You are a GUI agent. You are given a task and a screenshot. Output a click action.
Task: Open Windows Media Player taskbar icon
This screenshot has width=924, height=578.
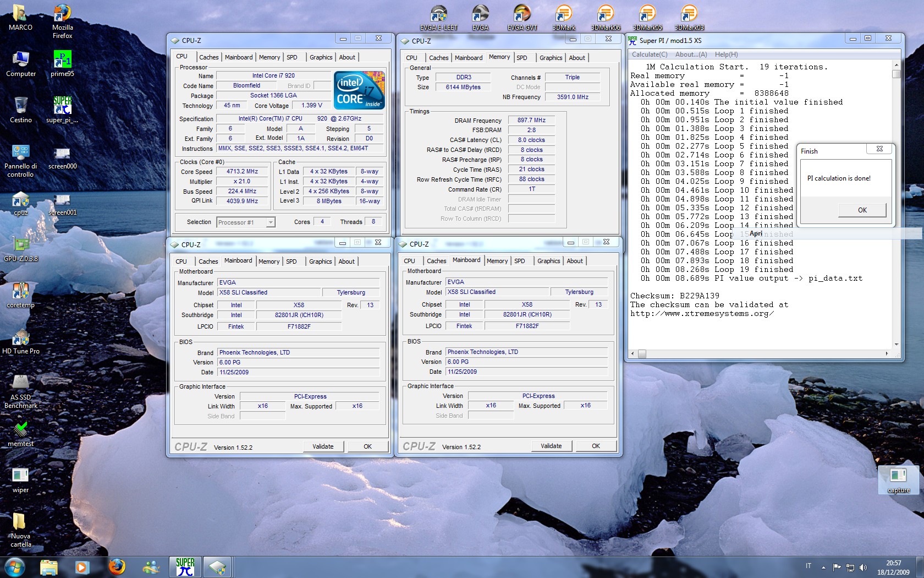point(82,567)
